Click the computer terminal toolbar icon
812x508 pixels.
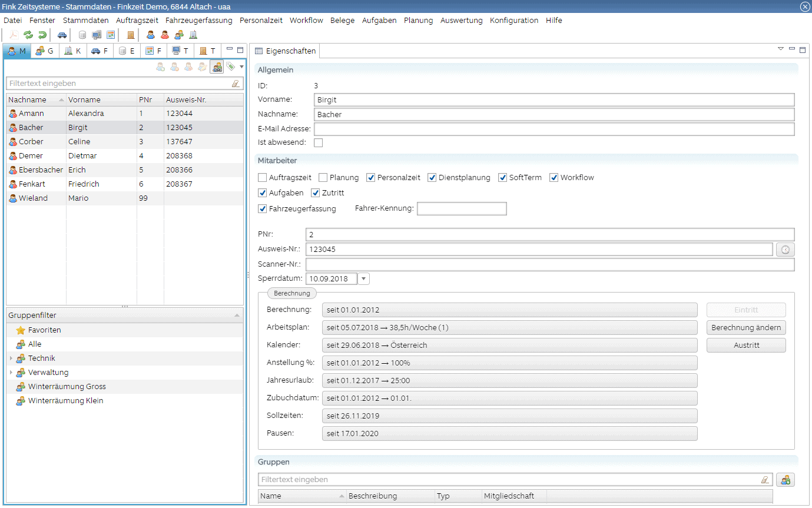pyautogui.click(x=97, y=35)
